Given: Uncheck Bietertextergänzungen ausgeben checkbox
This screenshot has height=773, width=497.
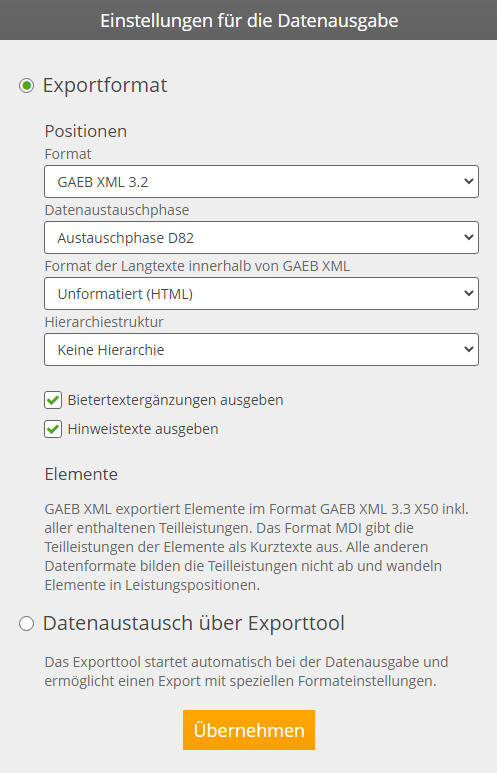Looking at the screenshot, I should 53,400.
